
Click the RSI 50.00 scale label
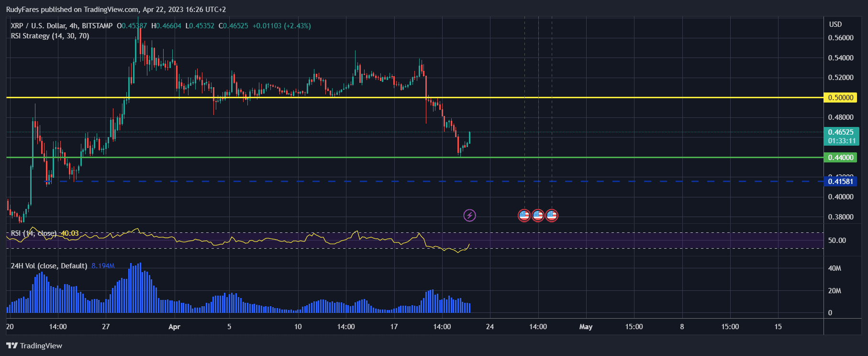837,241
